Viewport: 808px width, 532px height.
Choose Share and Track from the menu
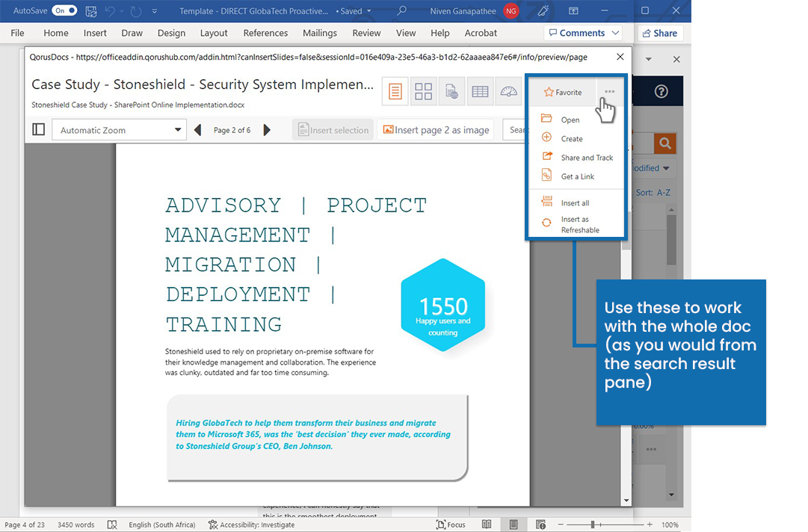(x=586, y=157)
